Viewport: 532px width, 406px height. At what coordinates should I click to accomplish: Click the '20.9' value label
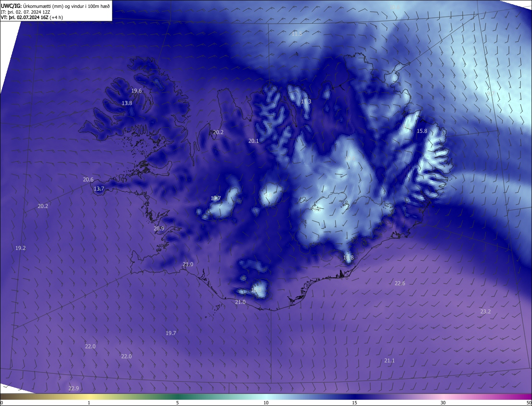159,229
